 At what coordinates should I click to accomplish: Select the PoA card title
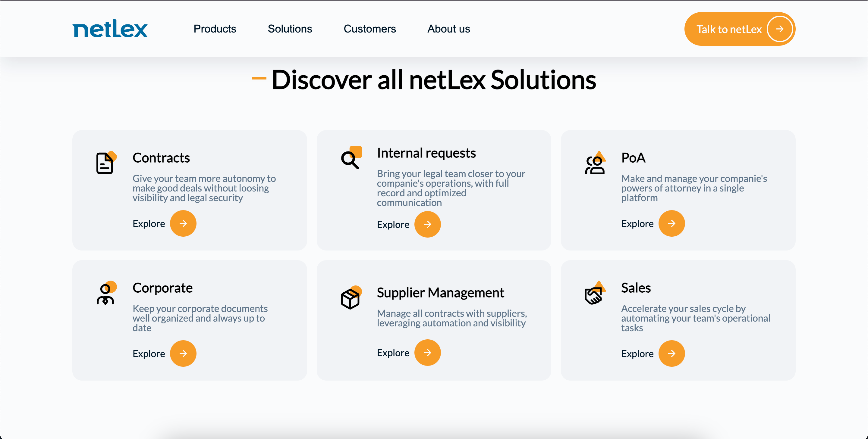633,157
